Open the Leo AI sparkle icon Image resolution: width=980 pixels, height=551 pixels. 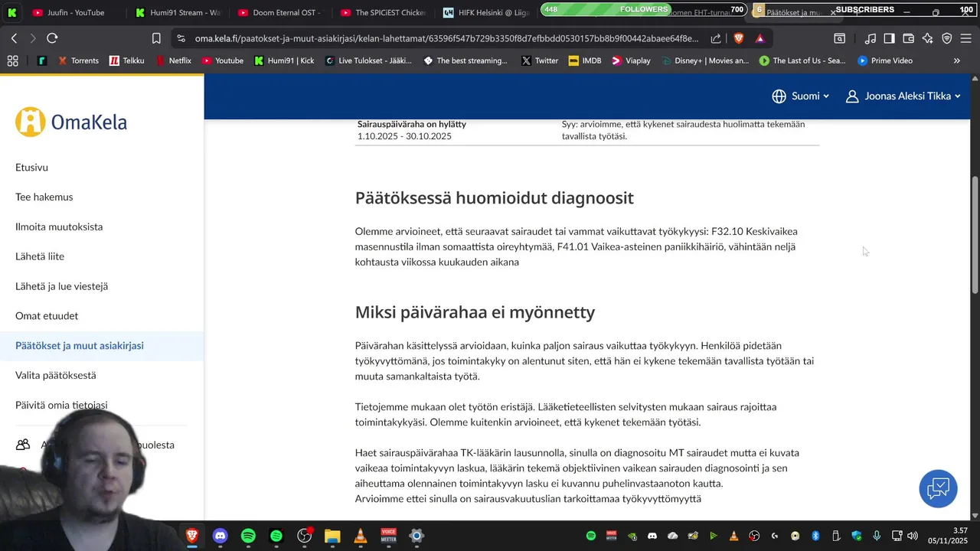[928, 38]
